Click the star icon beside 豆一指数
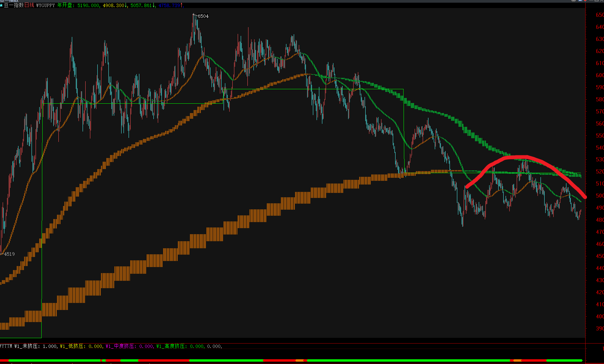The image size is (604, 364). [x=2, y=6]
